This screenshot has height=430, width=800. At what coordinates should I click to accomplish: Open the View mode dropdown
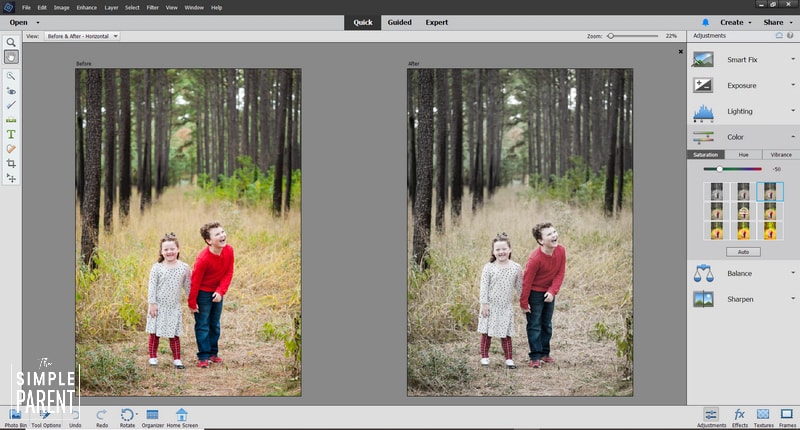[x=82, y=36]
